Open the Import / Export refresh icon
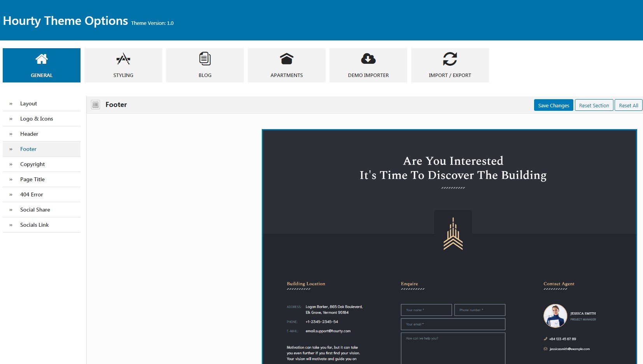This screenshot has width=643, height=364. tap(450, 59)
